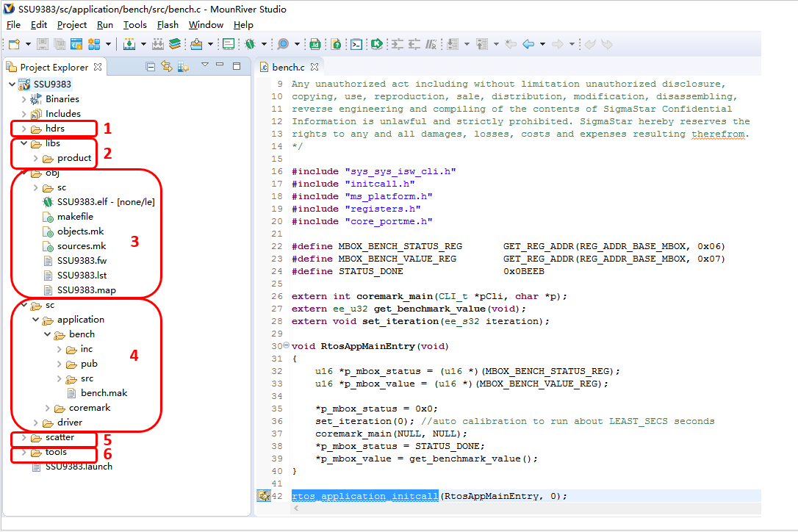Select SSU9383.launch file
Screen dimensions: 798x532
click(79, 467)
